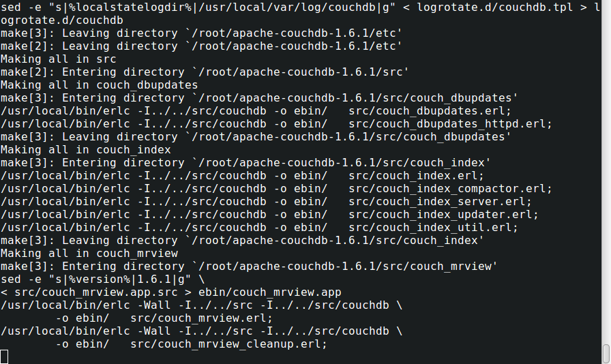Click the sed version 1.6.1 command line
This screenshot has height=364, width=611.
click(x=102, y=279)
